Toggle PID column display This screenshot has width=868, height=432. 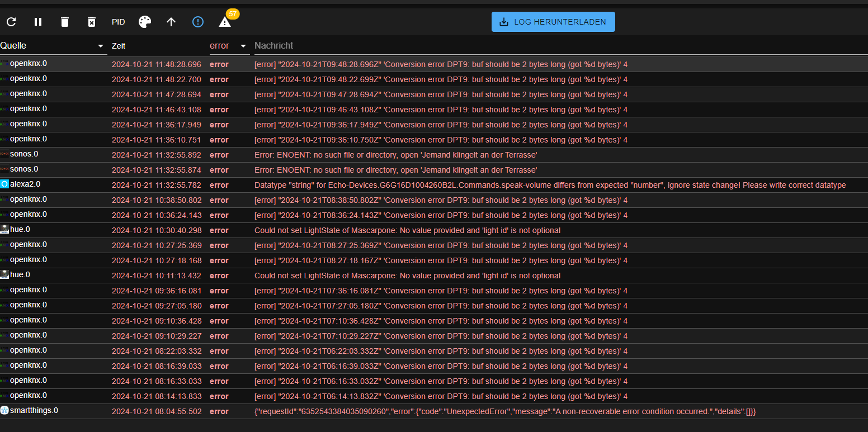(x=118, y=22)
